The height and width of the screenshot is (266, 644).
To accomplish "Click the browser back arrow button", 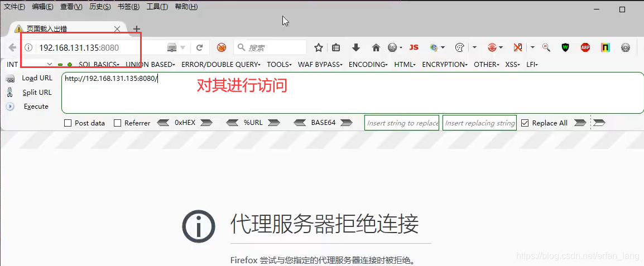I will (x=12, y=47).
